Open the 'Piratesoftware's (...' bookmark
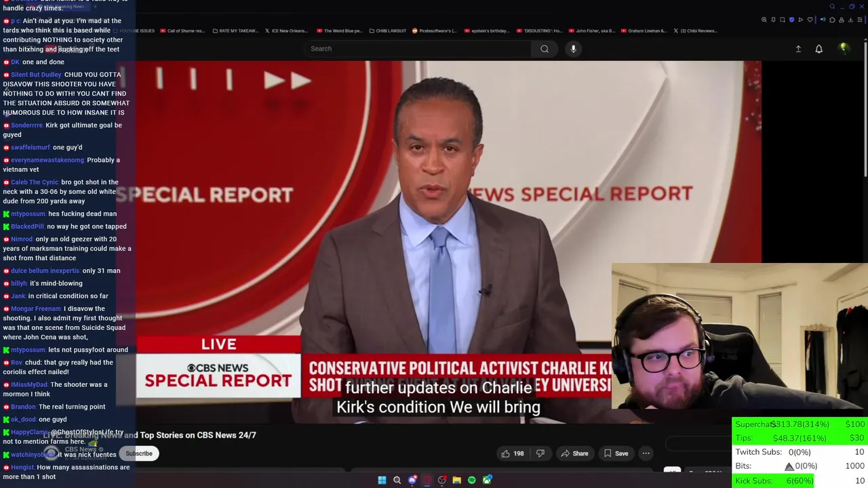This screenshot has height=488, width=868. click(434, 30)
